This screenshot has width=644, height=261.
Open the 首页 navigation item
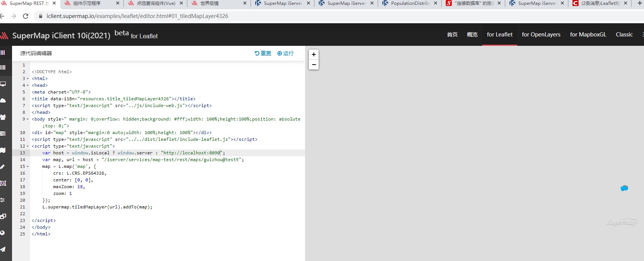click(x=452, y=35)
